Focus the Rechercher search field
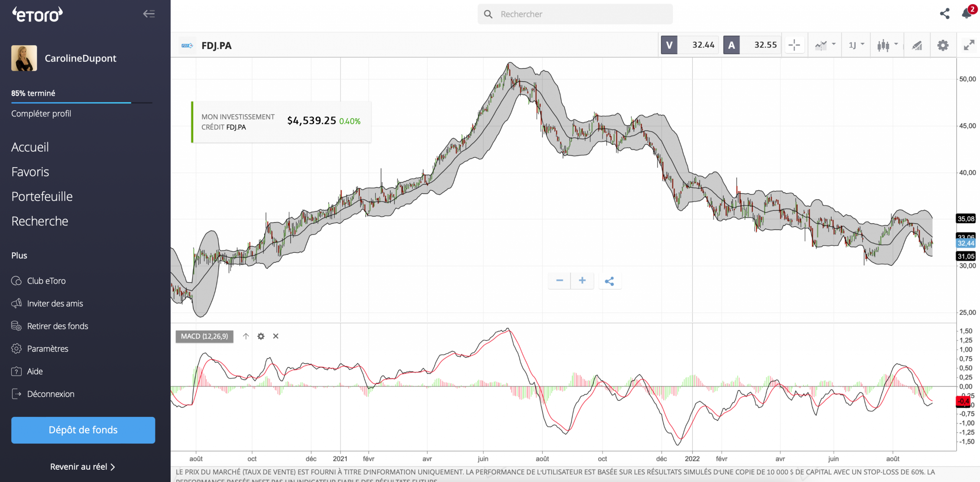Screen dimensions: 980x482 (575, 14)
